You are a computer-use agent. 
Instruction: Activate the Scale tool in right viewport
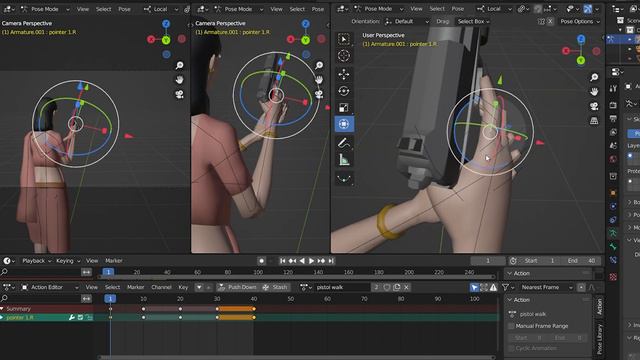point(344,107)
